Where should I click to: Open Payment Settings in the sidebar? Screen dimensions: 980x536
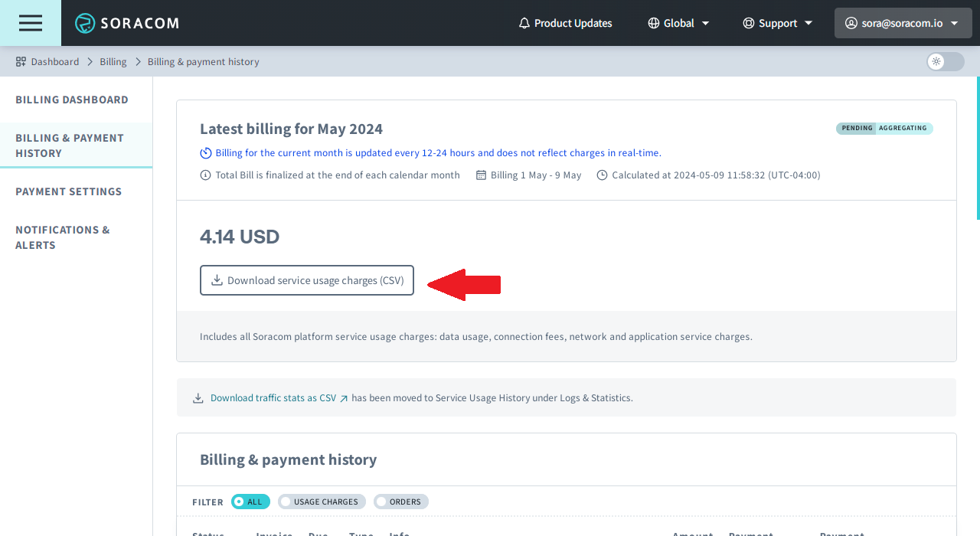(68, 191)
